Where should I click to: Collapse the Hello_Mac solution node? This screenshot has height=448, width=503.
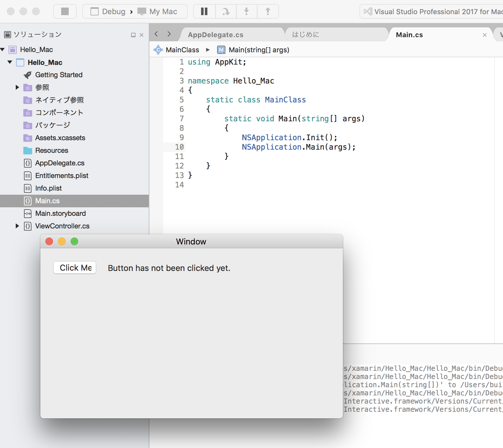click(x=3, y=49)
